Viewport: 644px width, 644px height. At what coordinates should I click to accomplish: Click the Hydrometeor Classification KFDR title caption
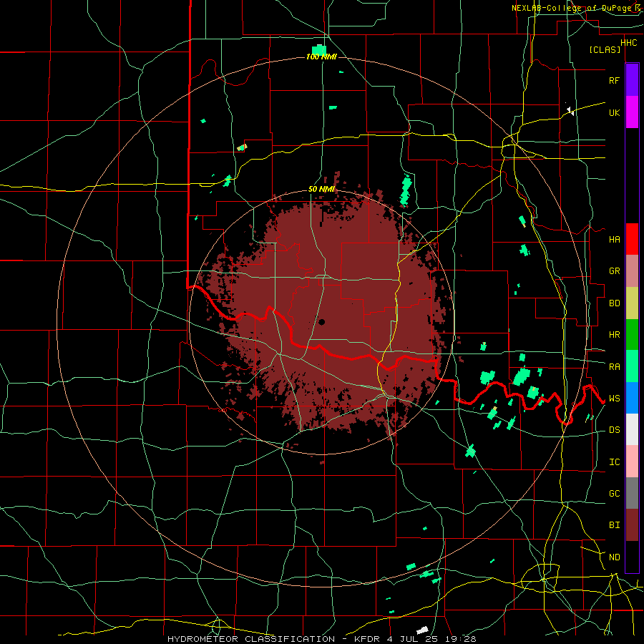point(321,639)
